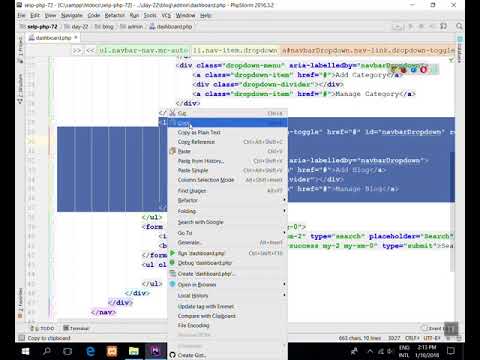
Task: Click the blog folder breadcrumb
Action: click(104, 26)
